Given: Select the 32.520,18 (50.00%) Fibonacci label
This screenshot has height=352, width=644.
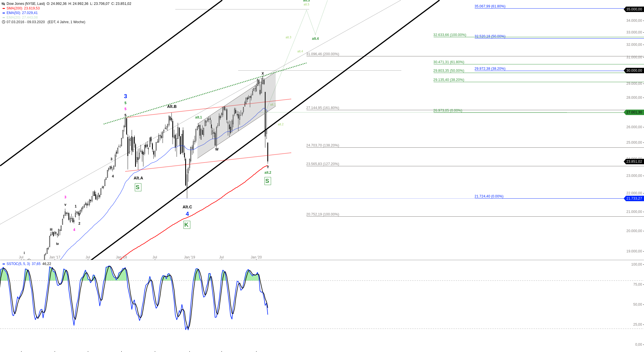Looking at the screenshot, I should [x=490, y=36].
